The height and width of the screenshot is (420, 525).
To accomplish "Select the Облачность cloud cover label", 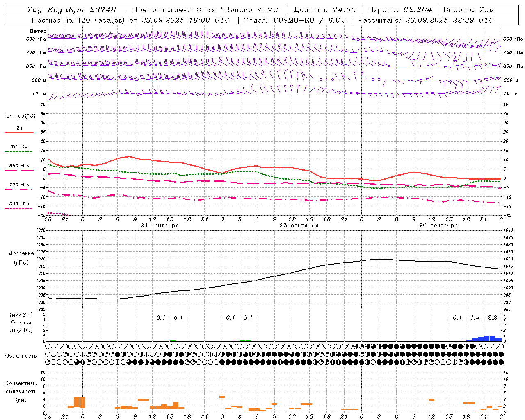I will (21, 356).
